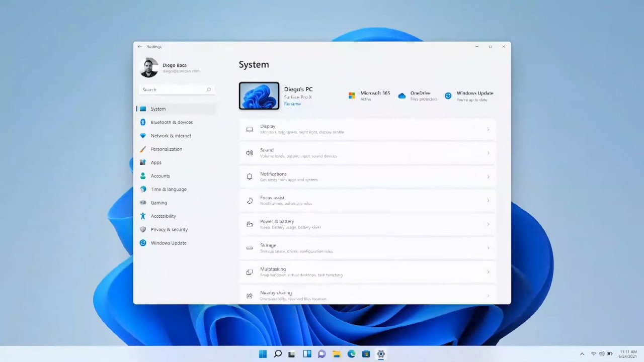The image size is (644, 362).
Task: Open Time & language section
Action: [176, 190]
